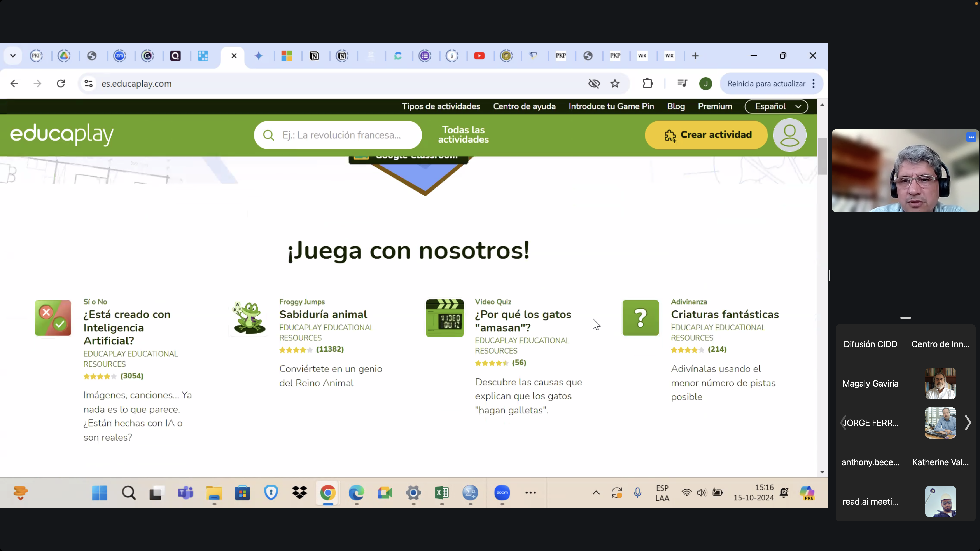Open ¿Por qué los gatos "amasan"? quiz
This screenshot has width=980, height=551.
point(523,321)
